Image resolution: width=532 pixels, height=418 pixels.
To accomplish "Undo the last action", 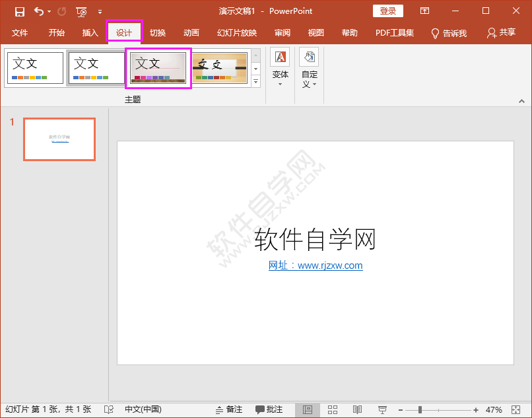I will [x=39, y=12].
